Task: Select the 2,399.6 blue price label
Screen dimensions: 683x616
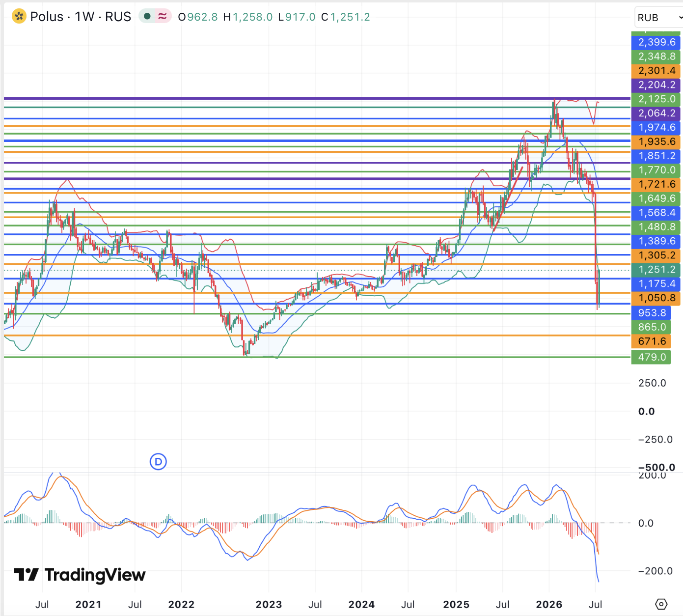Action: click(x=656, y=42)
